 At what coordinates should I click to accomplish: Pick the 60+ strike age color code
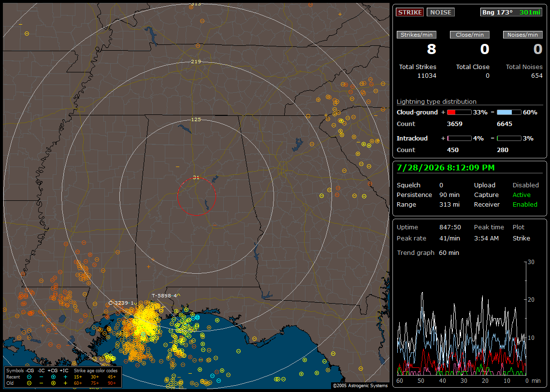click(78, 383)
